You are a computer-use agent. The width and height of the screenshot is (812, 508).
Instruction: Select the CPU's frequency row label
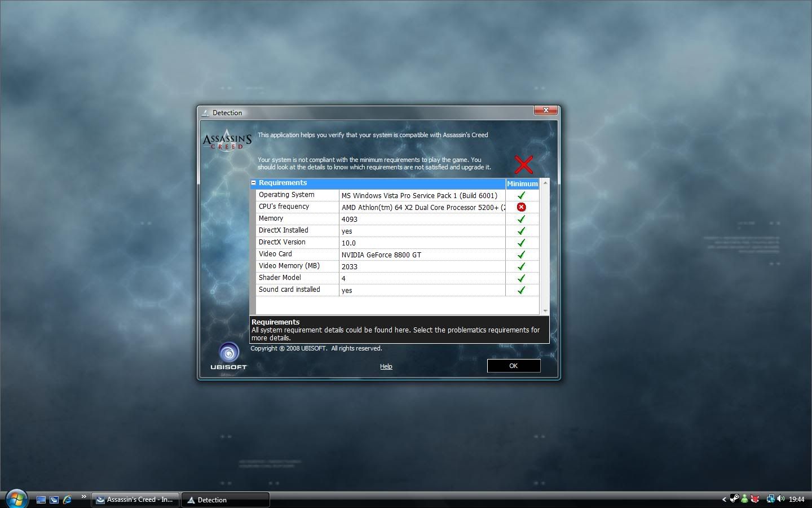click(284, 207)
